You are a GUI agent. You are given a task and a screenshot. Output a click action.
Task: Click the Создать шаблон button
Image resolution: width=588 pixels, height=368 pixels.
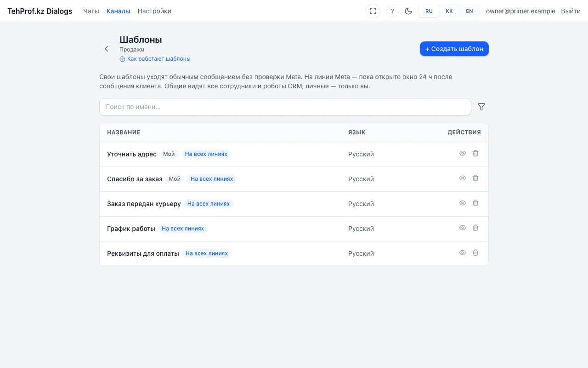coord(454,49)
